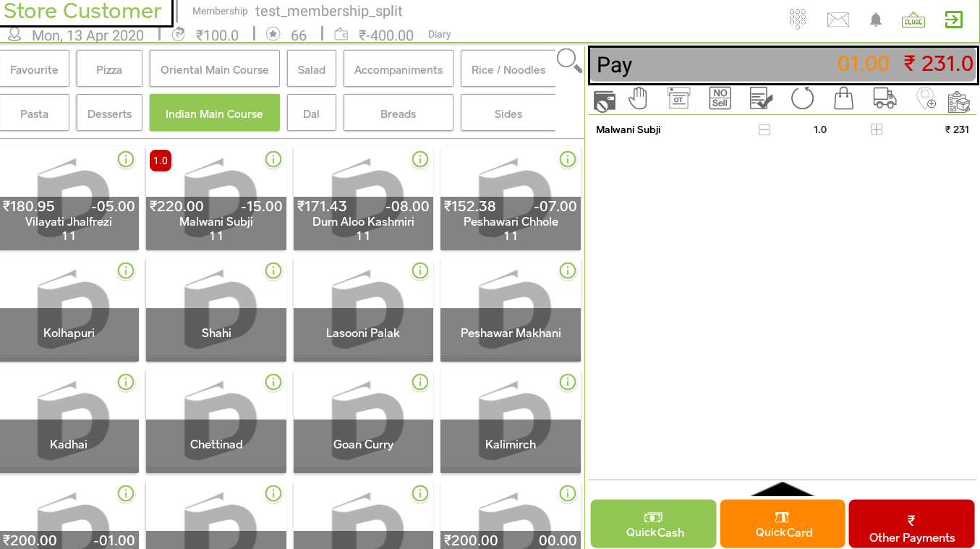Add Dum Aloo Kashmiri to the order
Screen dimensions: 980x549
click(363, 198)
